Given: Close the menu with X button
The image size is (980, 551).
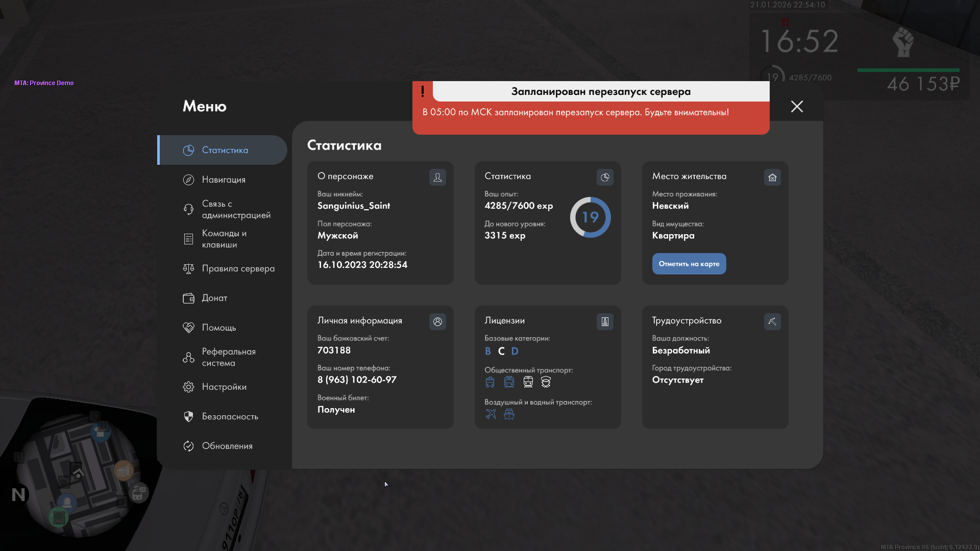Looking at the screenshot, I should [797, 106].
